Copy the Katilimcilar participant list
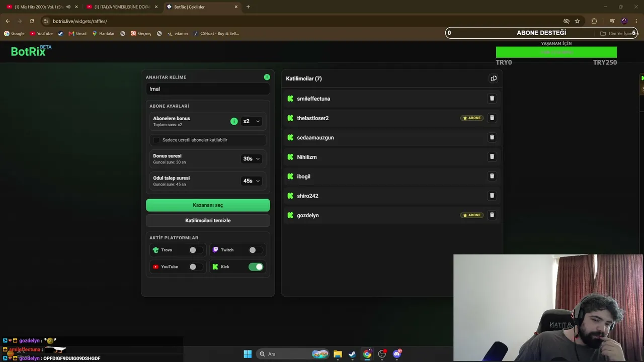Image resolution: width=644 pixels, height=362 pixels. tap(494, 78)
